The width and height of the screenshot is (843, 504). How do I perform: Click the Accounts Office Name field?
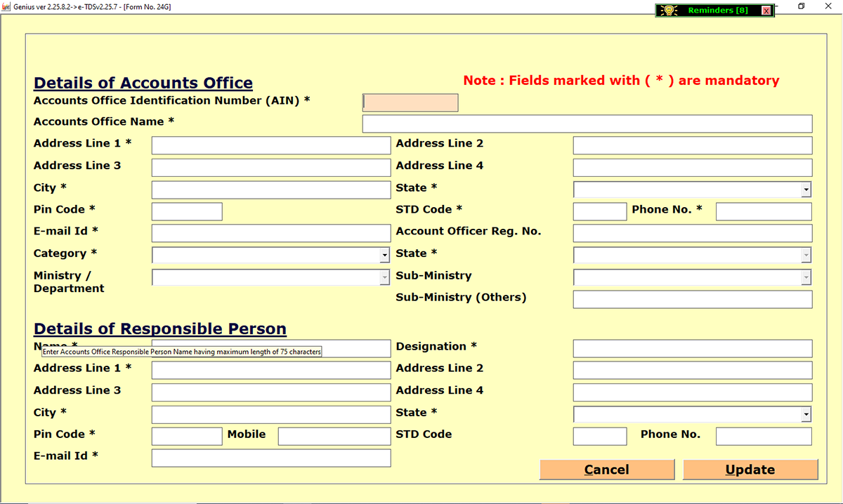587,124
